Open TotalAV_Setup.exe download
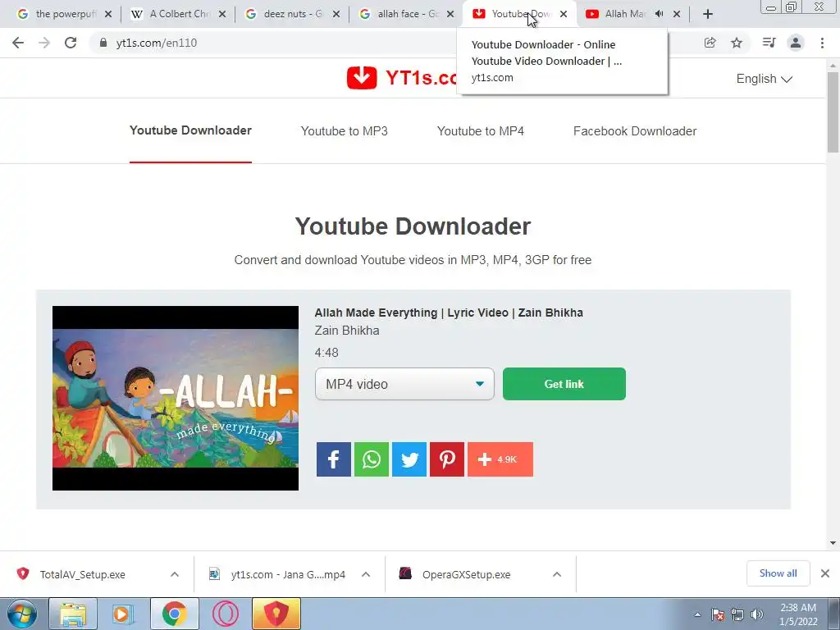This screenshot has width=840, height=630. [83, 574]
